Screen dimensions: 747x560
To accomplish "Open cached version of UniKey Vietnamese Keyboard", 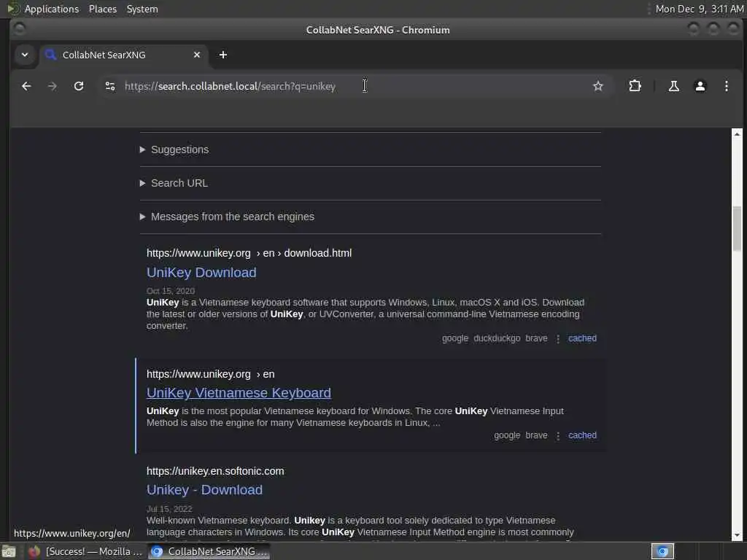I will click(582, 435).
